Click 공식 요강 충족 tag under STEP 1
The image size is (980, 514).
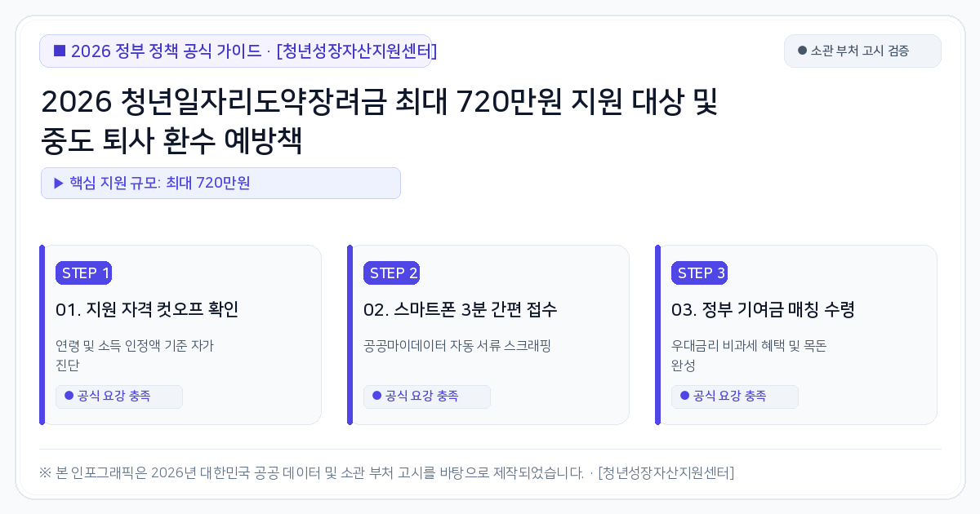(119, 397)
